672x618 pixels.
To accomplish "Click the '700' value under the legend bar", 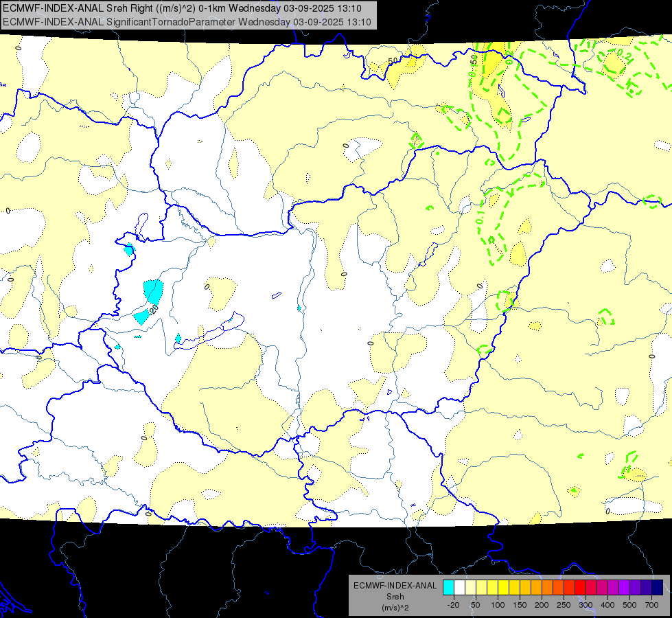I will tap(651, 605).
